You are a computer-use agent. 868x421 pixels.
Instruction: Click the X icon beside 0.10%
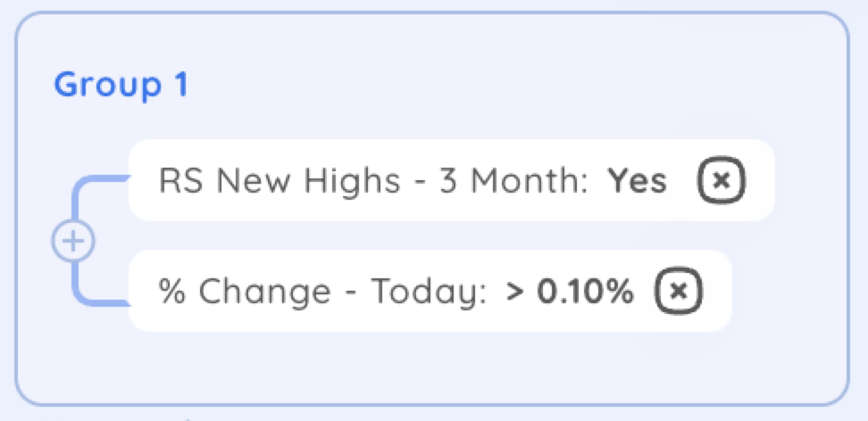pyautogui.click(x=680, y=291)
